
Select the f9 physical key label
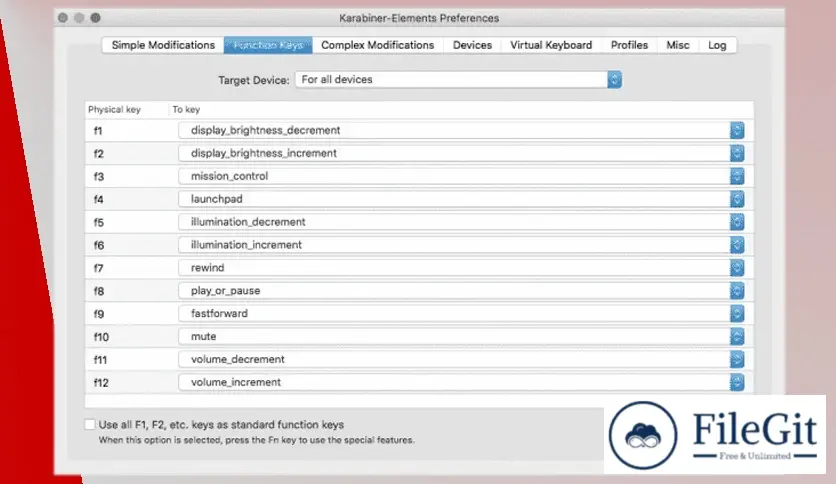(x=99, y=314)
